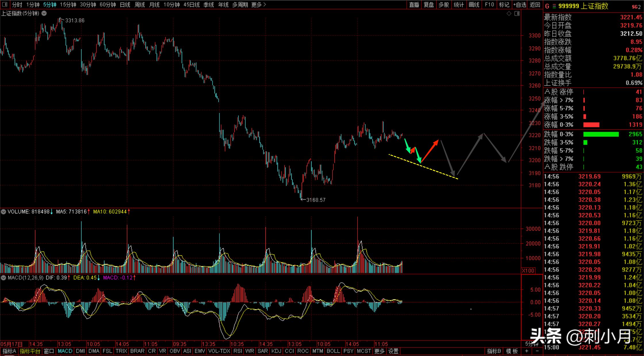
Task: Activate the 画线 drawing tools button
Action: (x=474, y=5)
